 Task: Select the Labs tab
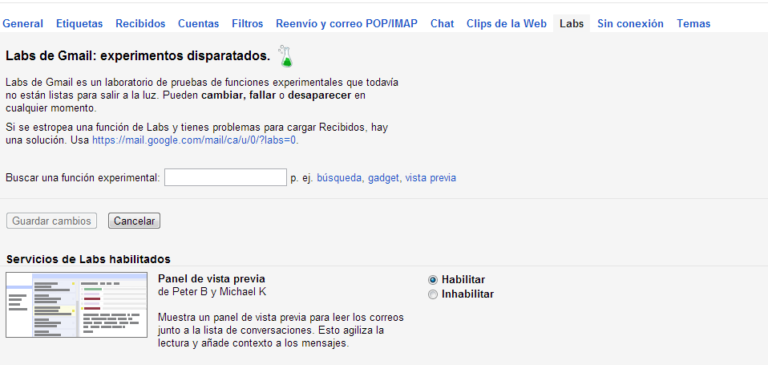click(572, 24)
